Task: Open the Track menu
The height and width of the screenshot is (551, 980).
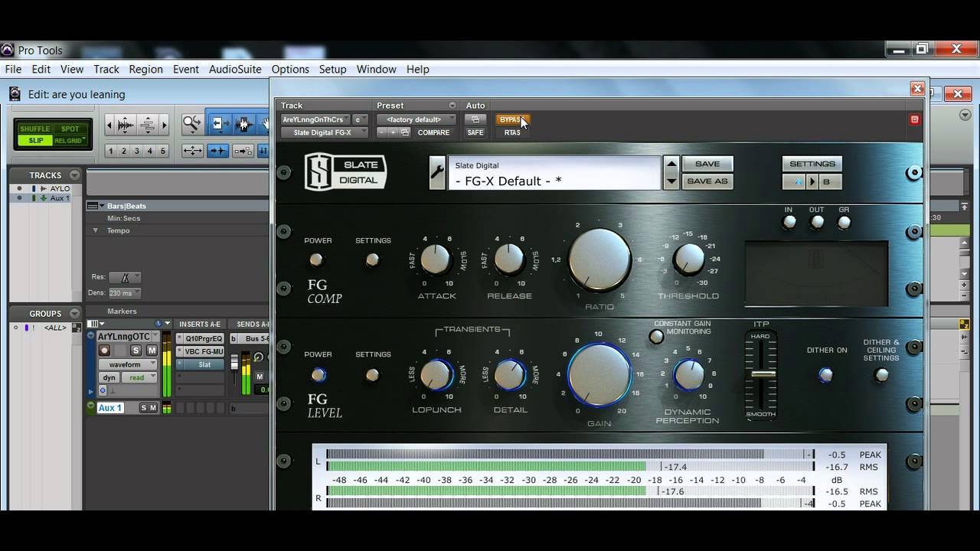Action: 106,69
